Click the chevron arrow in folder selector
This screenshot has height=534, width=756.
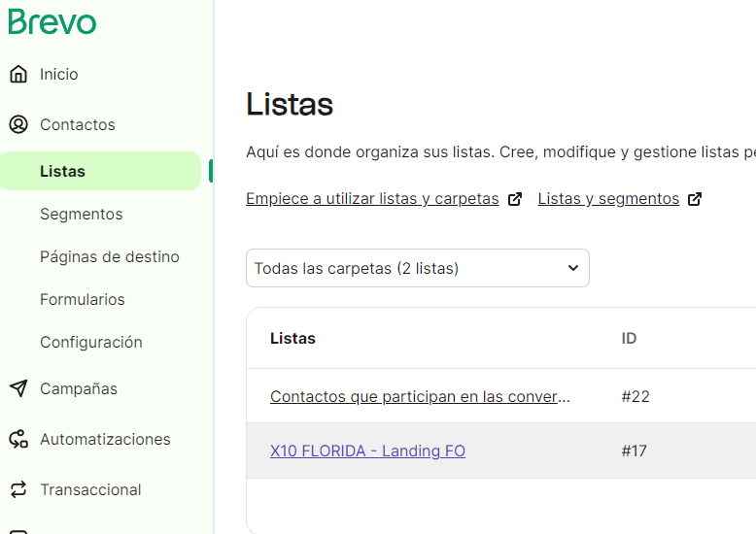pyautogui.click(x=572, y=268)
